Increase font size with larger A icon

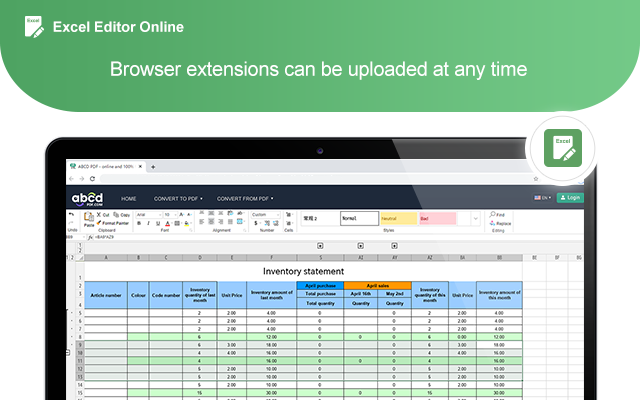click(181, 214)
